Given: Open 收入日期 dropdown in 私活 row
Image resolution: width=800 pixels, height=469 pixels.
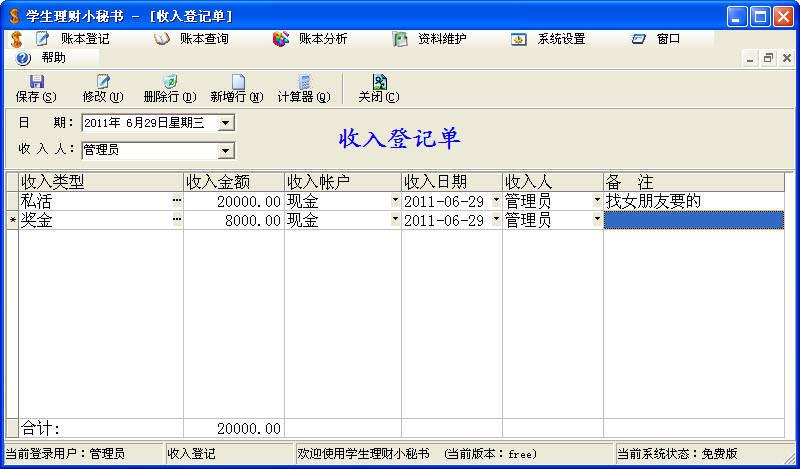Looking at the screenshot, I should tap(496, 201).
